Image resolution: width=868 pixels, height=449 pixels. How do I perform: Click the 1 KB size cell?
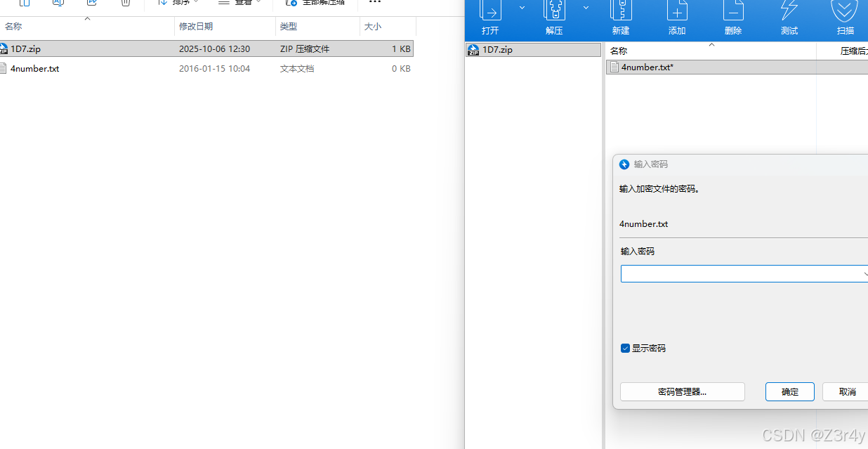pos(401,48)
